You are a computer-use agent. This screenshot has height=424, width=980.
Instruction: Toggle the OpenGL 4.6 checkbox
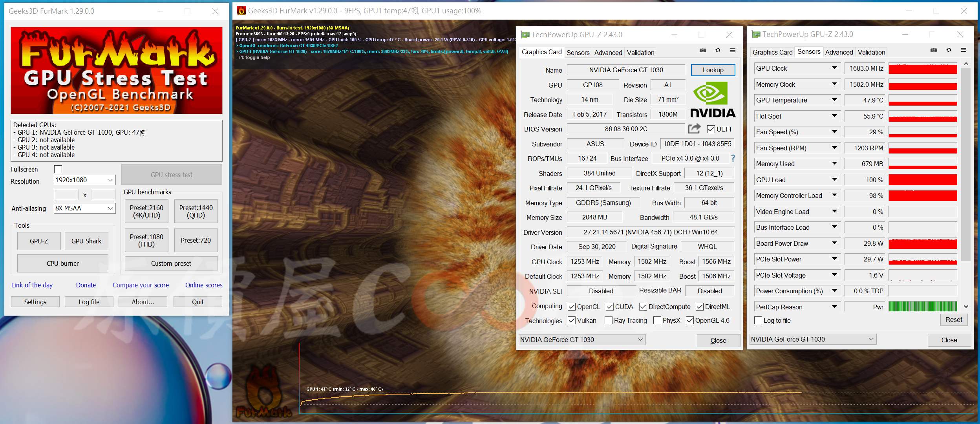[x=690, y=320]
